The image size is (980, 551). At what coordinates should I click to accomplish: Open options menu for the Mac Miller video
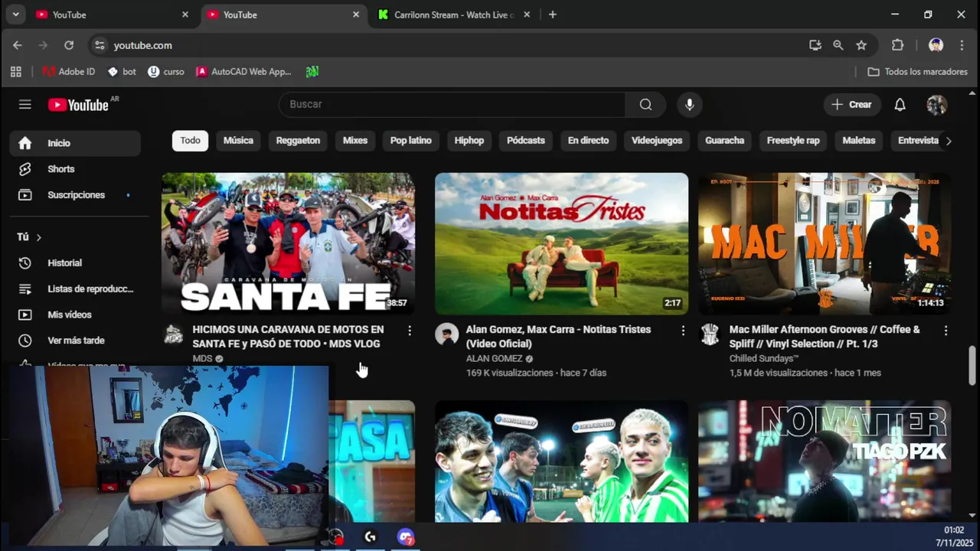[946, 331]
